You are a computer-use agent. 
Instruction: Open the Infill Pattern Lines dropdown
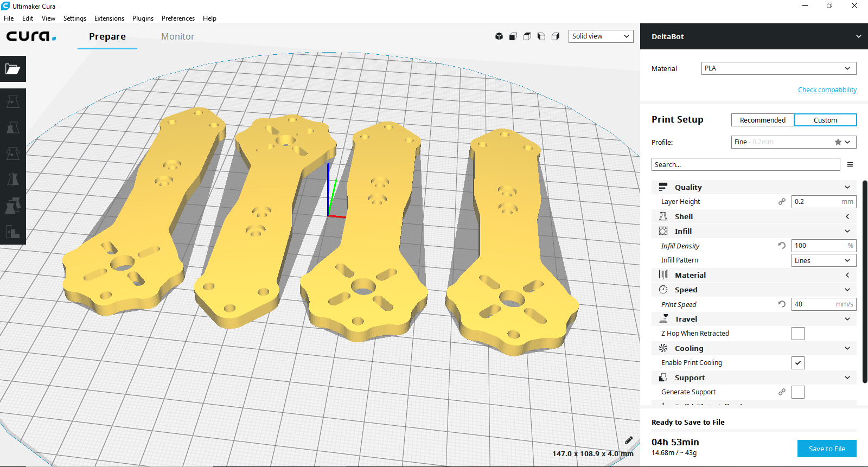824,260
